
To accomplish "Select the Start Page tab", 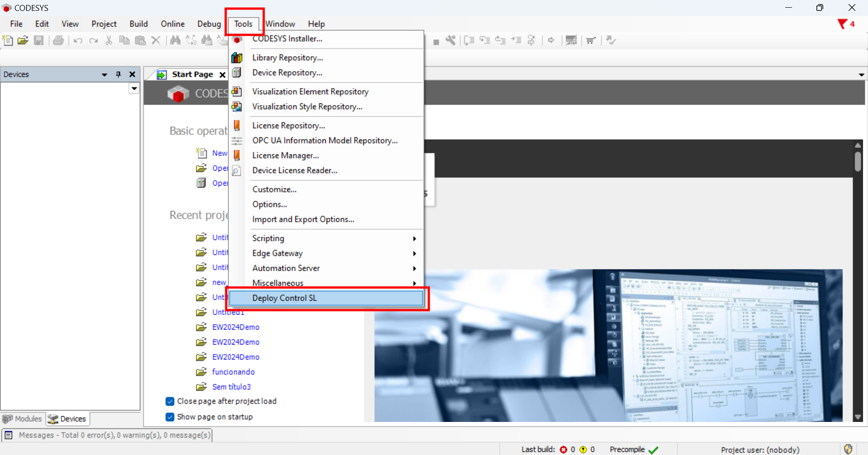I will pyautogui.click(x=192, y=74).
